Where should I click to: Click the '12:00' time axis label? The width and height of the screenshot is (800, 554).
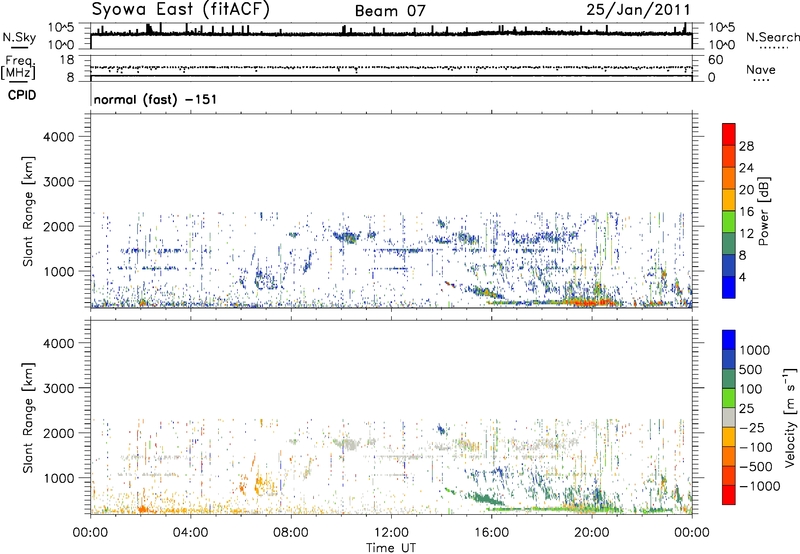(391, 533)
